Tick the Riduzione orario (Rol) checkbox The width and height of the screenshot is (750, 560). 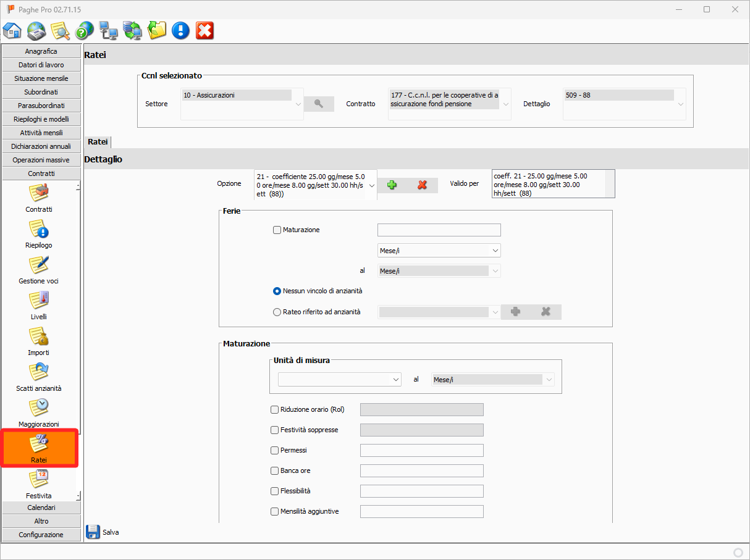point(275,409)
